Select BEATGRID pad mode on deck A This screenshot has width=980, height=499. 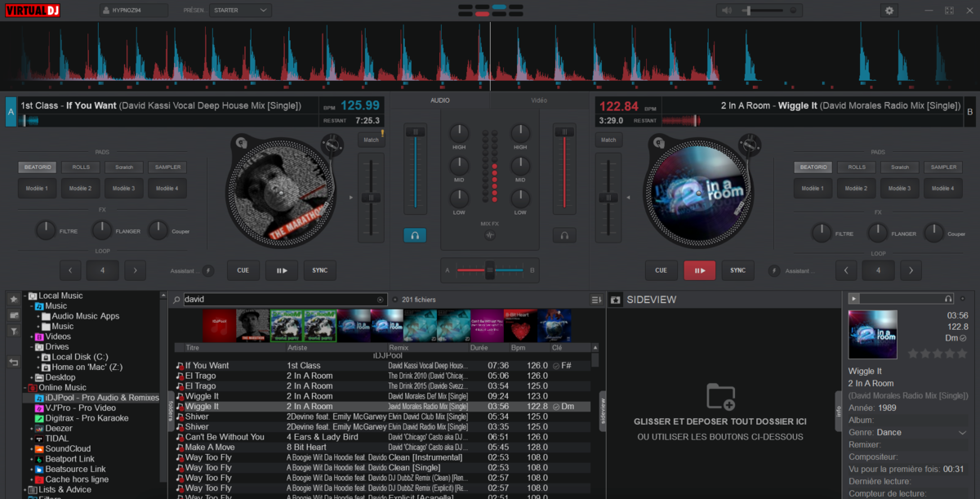coord(37,167)
